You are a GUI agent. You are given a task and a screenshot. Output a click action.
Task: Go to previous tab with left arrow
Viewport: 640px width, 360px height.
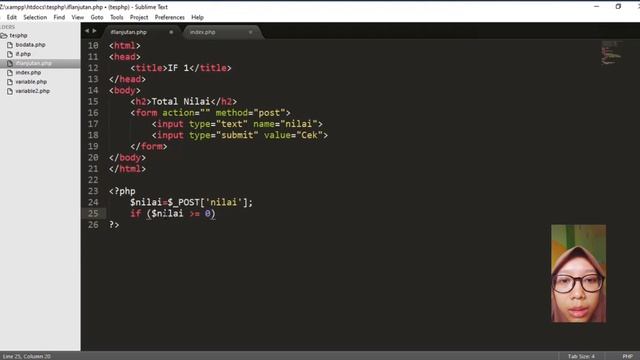coord(87,31)
